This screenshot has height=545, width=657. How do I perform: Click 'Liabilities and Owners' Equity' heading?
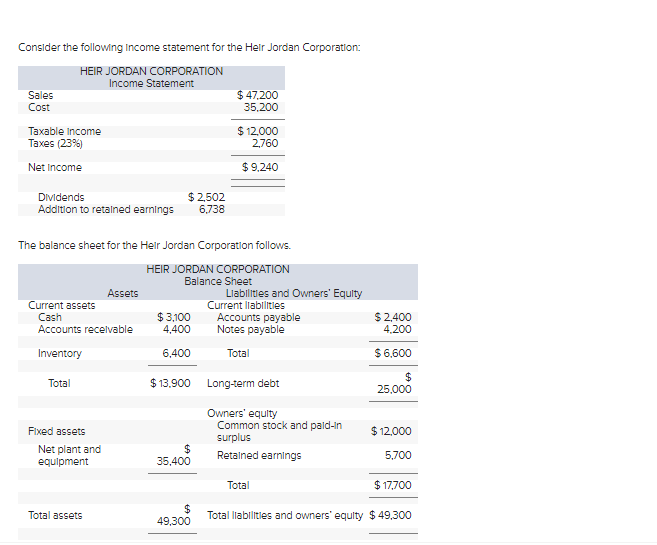pos(294,294)
